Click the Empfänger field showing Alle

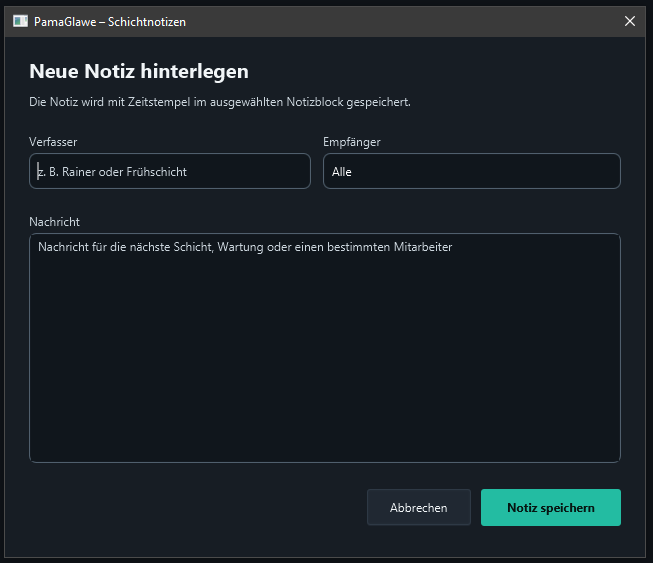472,171
